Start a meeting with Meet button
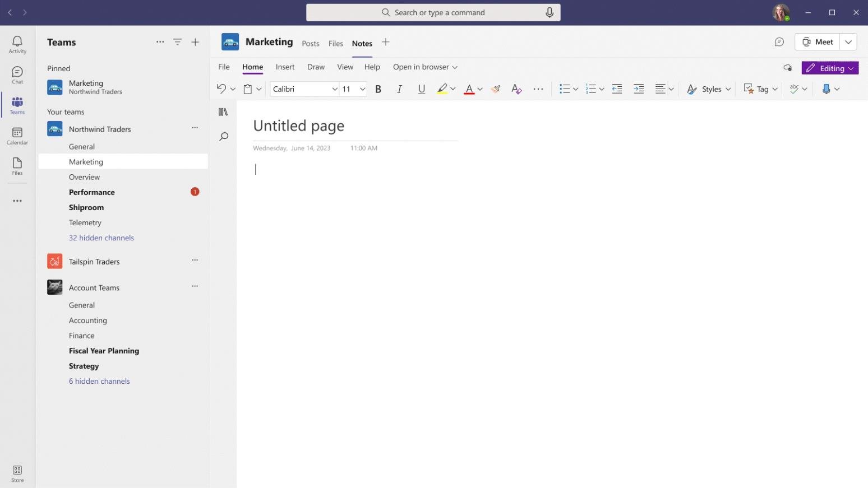The image size is (868, 488). click(818, 42)
